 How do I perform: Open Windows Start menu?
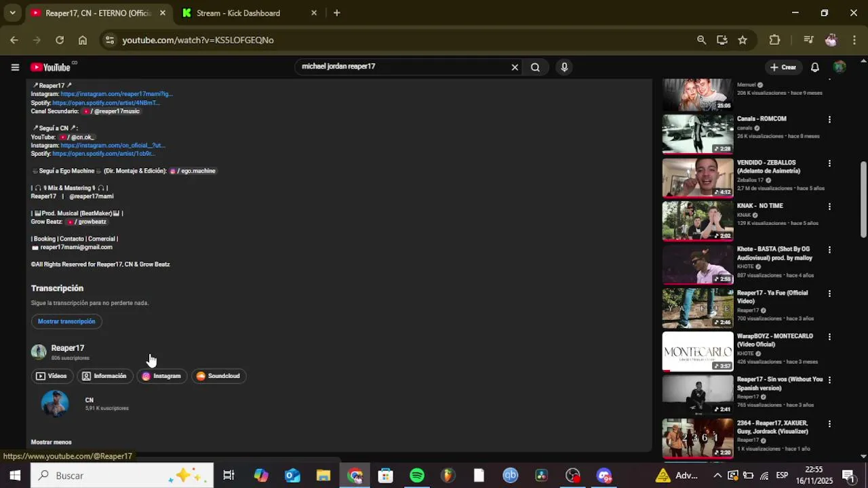pos(15,475)
